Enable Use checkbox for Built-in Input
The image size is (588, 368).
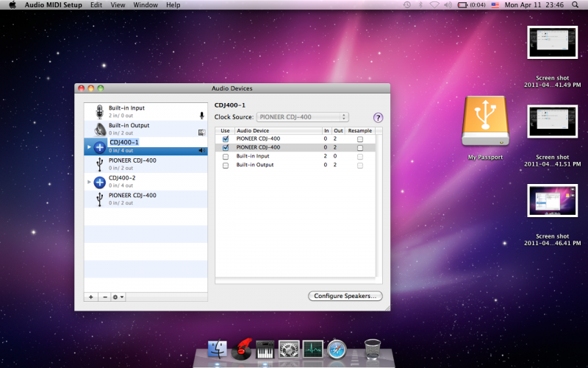(226, 156)
